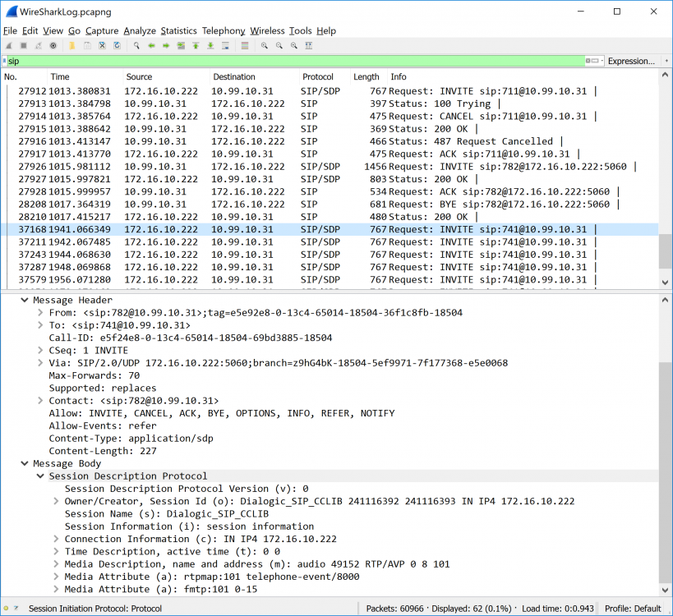The image size is (673, 616).
Task: Toggle packet list colorize rules icon
Action: coord(244,45)
